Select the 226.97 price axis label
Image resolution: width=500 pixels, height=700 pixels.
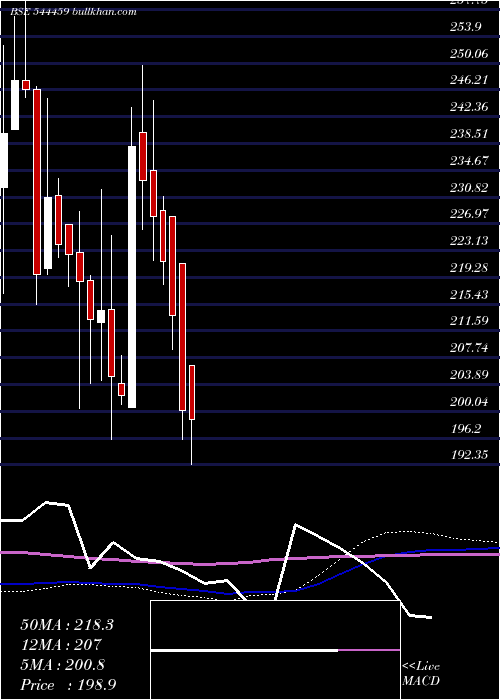[469, 214]
